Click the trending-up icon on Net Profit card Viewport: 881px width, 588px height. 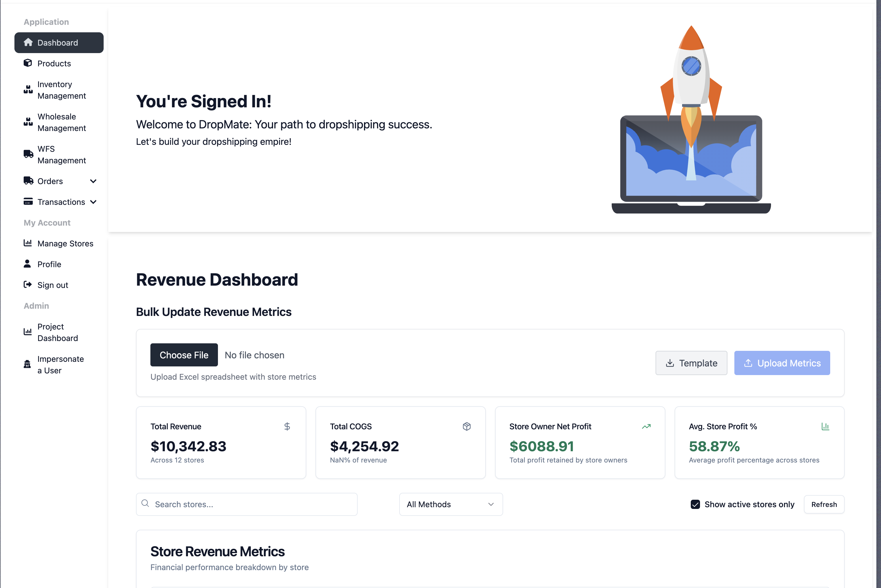point(646,426)
